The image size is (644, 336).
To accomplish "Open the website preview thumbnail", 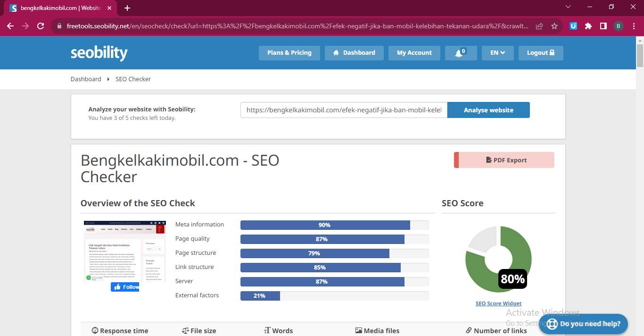I will pos(125,251).
